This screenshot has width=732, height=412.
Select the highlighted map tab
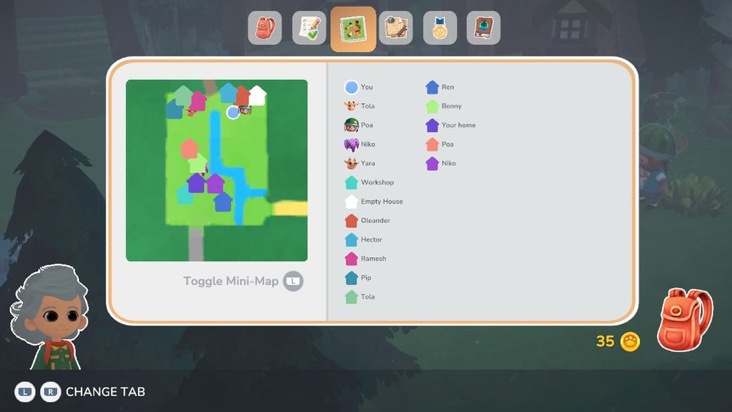(353, 28)
